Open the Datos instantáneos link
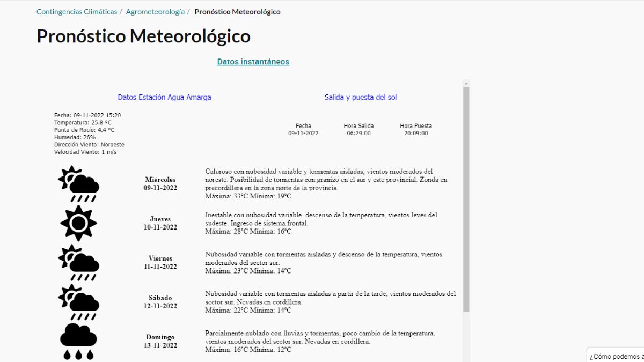Image resolution: width=644 pixels, height=362 pixels. pos(253,62)
